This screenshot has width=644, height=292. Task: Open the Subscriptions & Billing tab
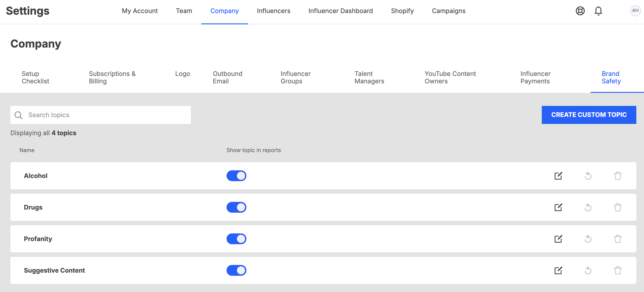113,78
